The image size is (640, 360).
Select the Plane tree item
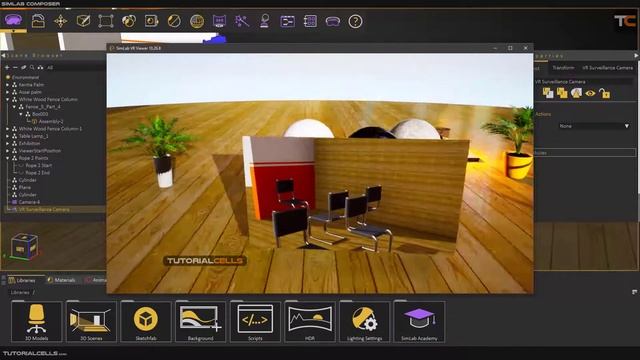24,188
